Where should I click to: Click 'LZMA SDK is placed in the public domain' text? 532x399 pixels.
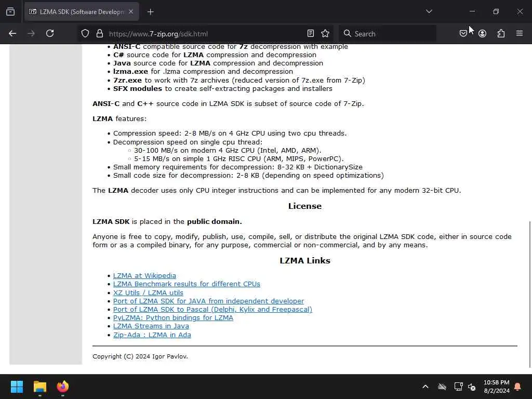tap(167, 221)
